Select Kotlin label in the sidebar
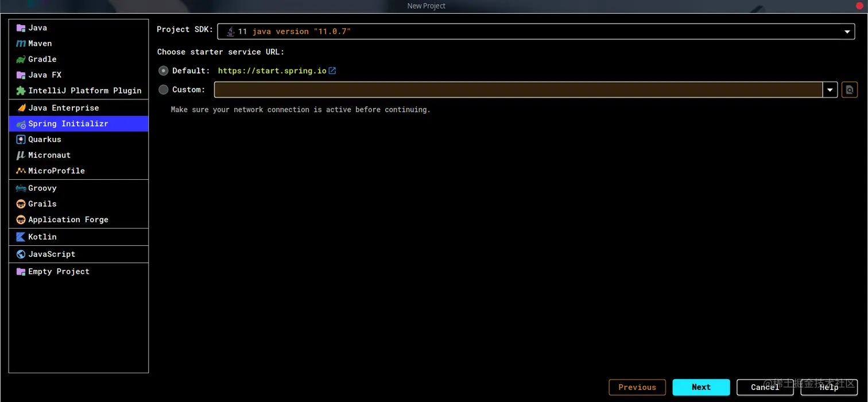 pyautogui.click(x=42, y=237)
